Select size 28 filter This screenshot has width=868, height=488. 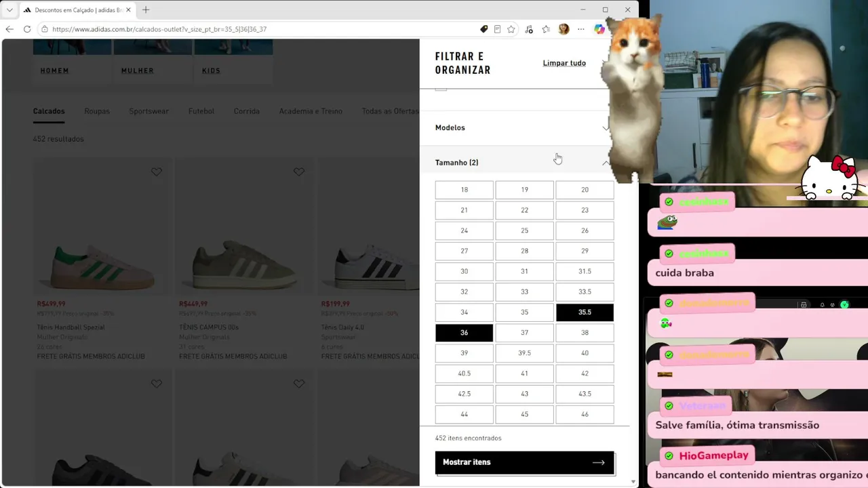524,251
